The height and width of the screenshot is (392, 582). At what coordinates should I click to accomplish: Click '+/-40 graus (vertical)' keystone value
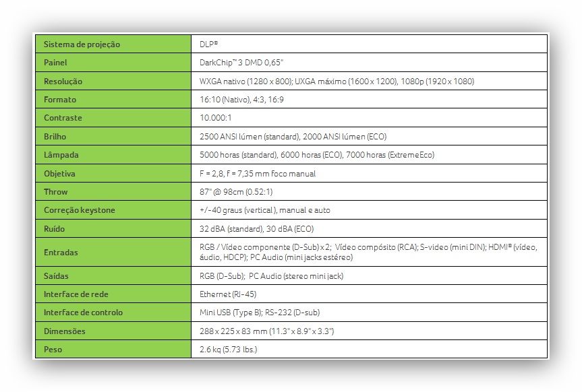(x=238, y=210)
